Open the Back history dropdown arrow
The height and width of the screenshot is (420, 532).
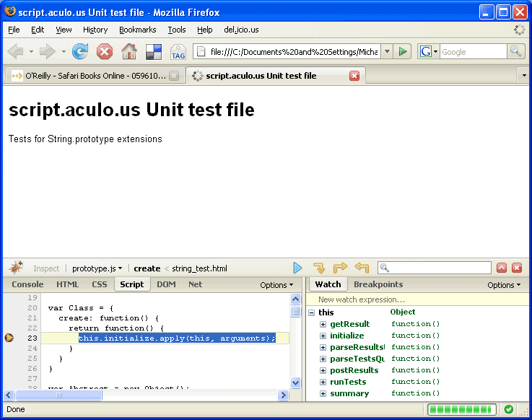point(31,52)
